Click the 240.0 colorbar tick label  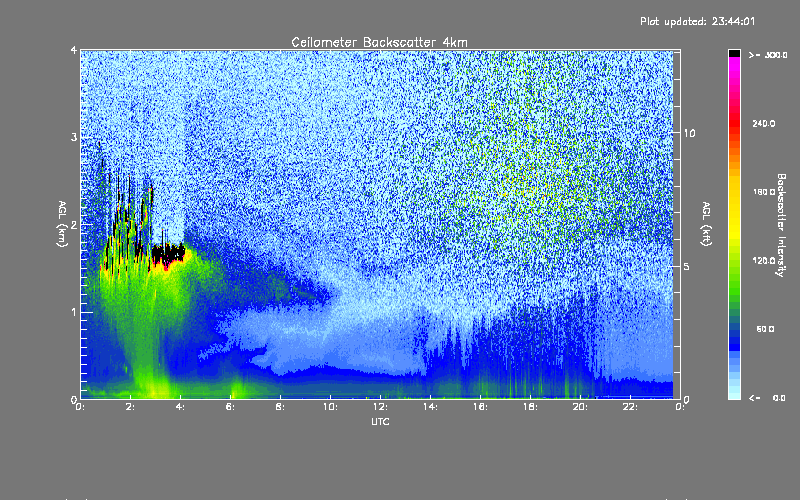coord(764,123)
